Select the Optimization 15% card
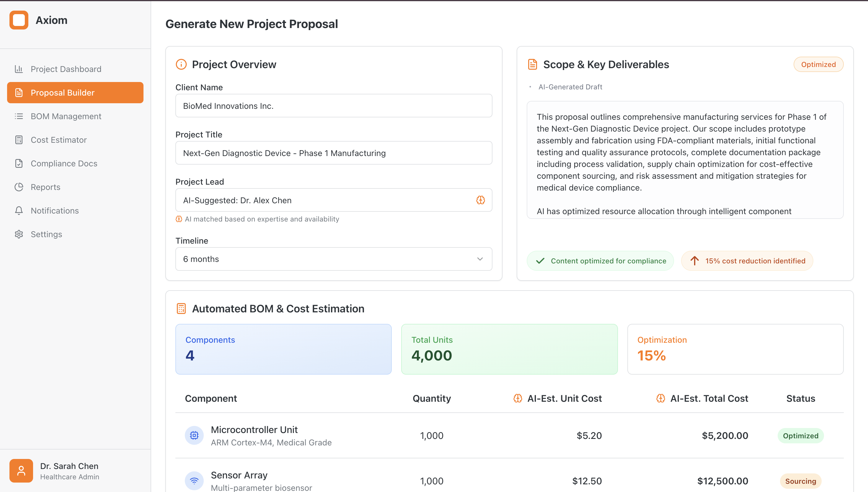 pyautogui.click(x=735, y=350)
